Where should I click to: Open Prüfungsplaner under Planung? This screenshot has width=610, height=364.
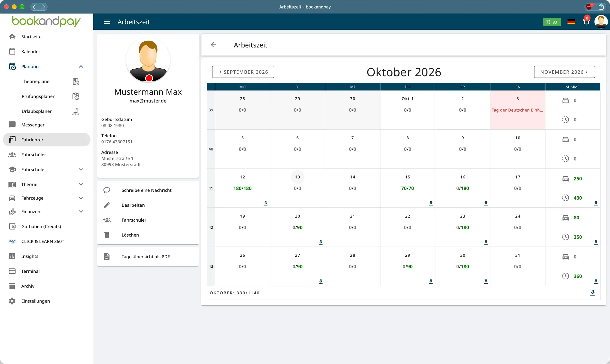(47, 96)
